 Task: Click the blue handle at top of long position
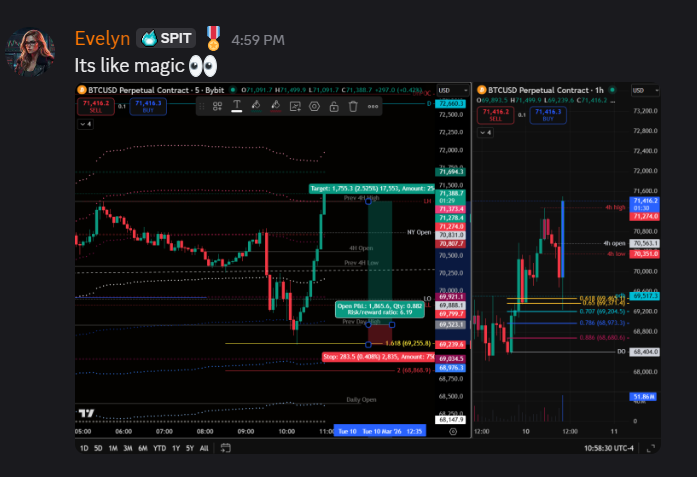click(368, 201)
